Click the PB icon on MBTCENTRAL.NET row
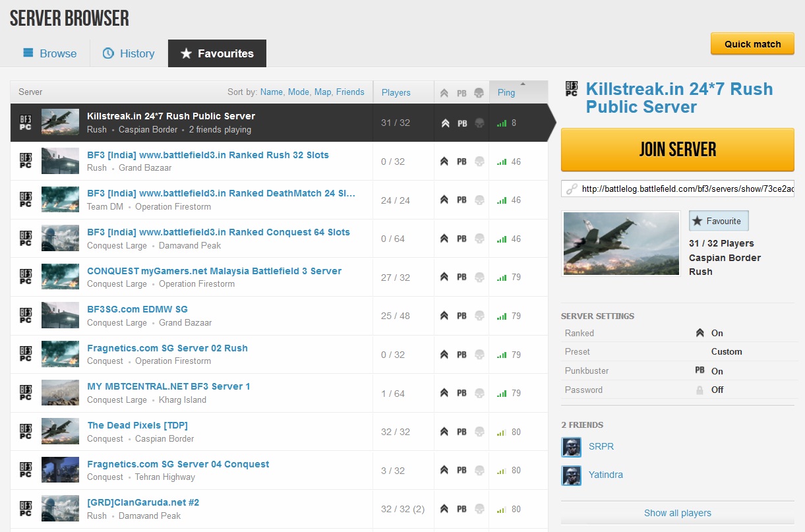 coord(462,393)
